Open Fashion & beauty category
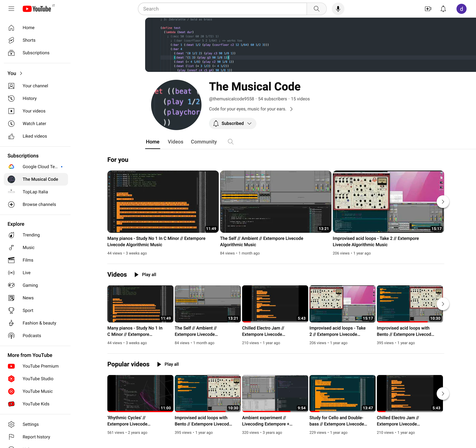Image resolution: width=476 pixels, height=448 pixels. click(36, 323)
